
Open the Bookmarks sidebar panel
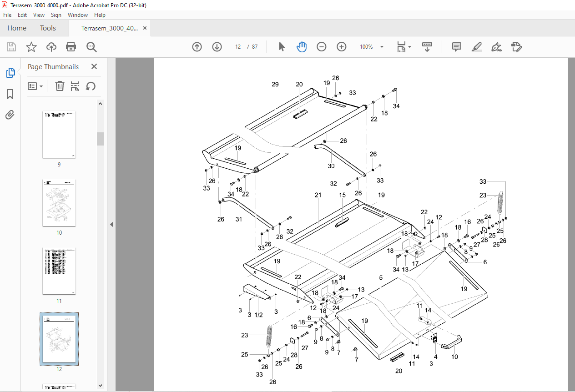(10, 94)
